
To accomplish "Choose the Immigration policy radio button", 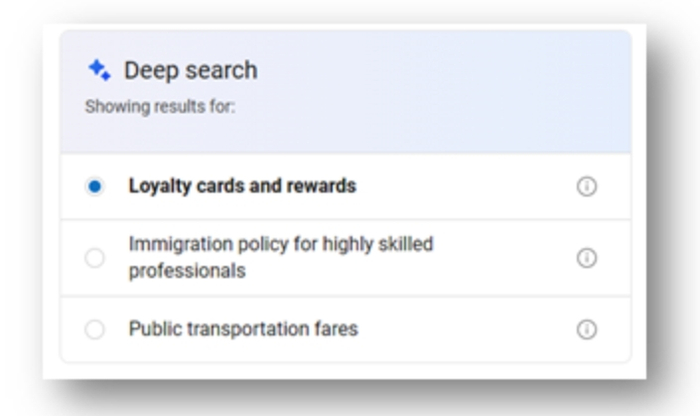I will pyautogui.click(x=94, y=258).
